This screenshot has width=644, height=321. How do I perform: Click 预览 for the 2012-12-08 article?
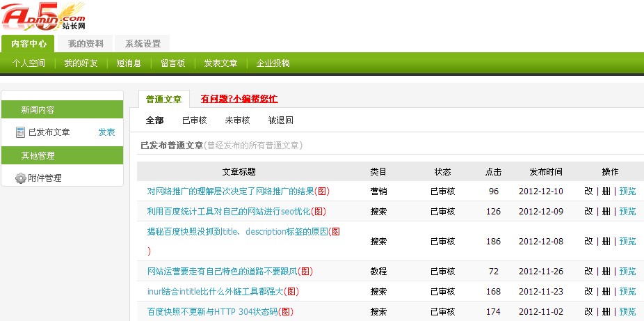(x=627, y=242)
